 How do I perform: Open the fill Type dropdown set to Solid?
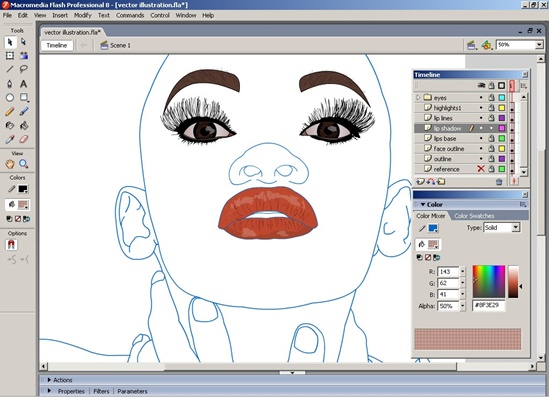(515, 228)
